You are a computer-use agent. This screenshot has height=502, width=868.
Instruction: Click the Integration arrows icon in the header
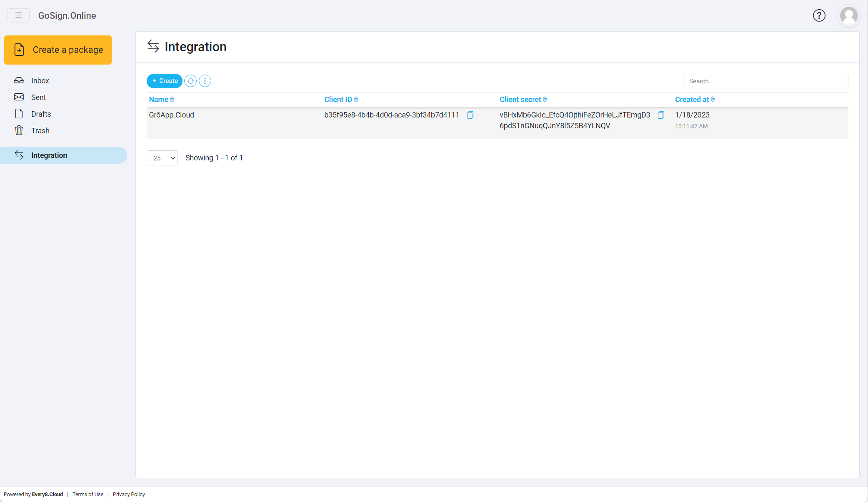coord(153,47)
